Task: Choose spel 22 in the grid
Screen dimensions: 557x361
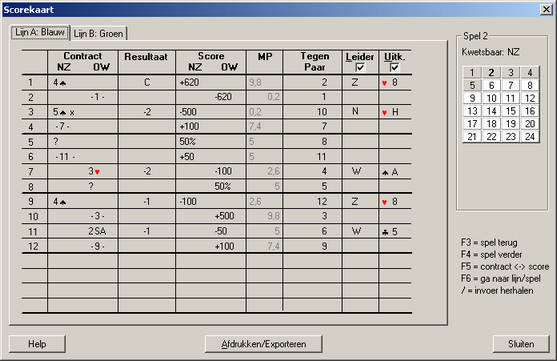Action: click(491, 136)
